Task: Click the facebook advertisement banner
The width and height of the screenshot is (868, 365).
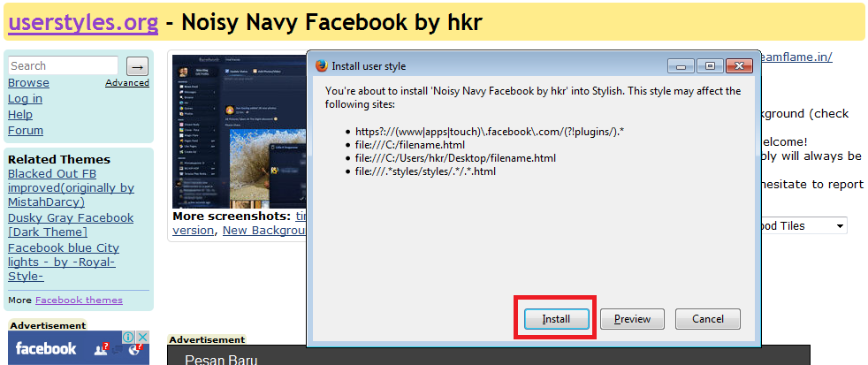Action: [79, 348]
